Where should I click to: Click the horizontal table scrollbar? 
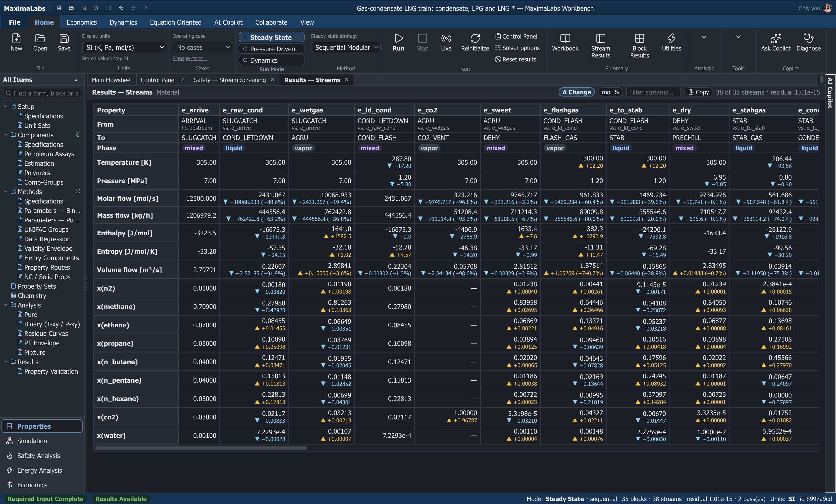[201, 448]
